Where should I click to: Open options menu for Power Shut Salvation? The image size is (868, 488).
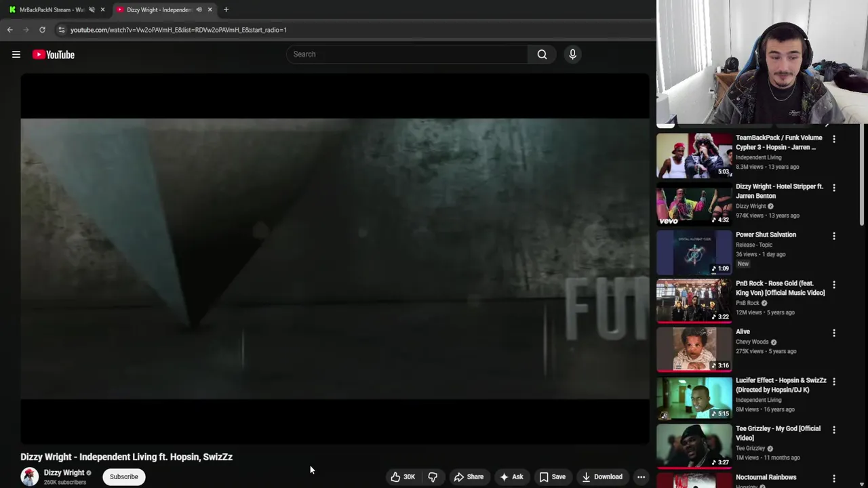(x=834, y=236)
